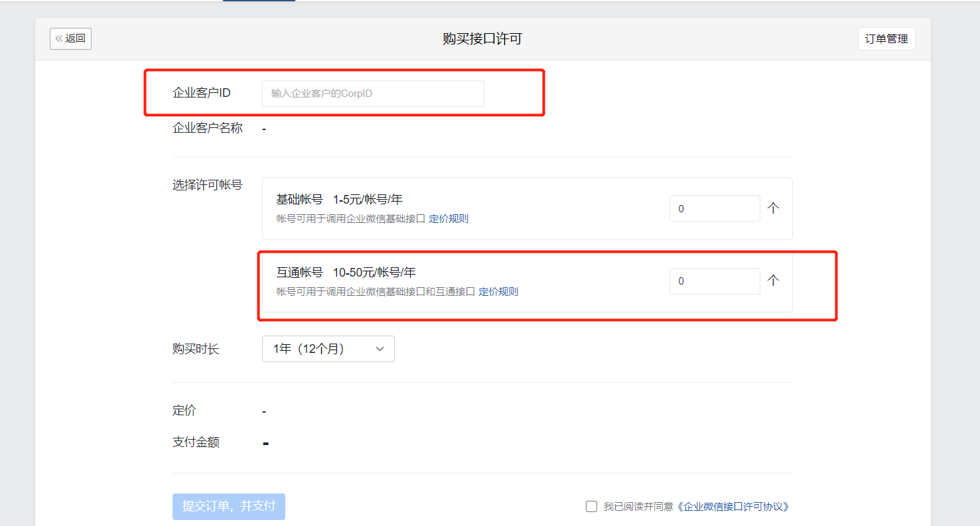
Task: Focus the 企业客户ID CorpID input field
Action: pos(373,94)
